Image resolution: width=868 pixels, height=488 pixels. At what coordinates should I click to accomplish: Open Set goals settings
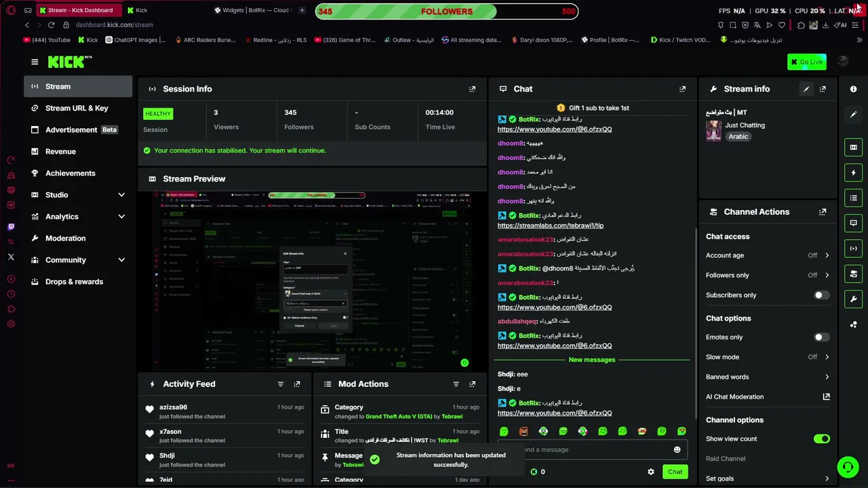tap(768, 479)
